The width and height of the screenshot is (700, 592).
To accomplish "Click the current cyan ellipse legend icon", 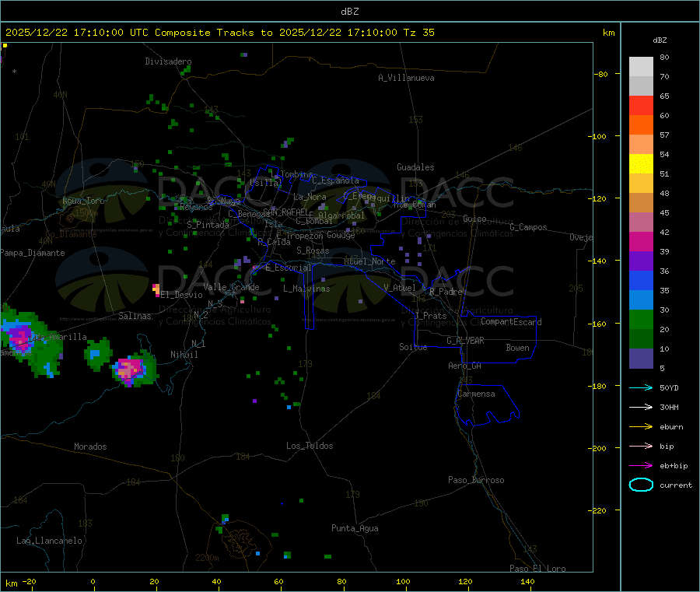I will point(641,485).
